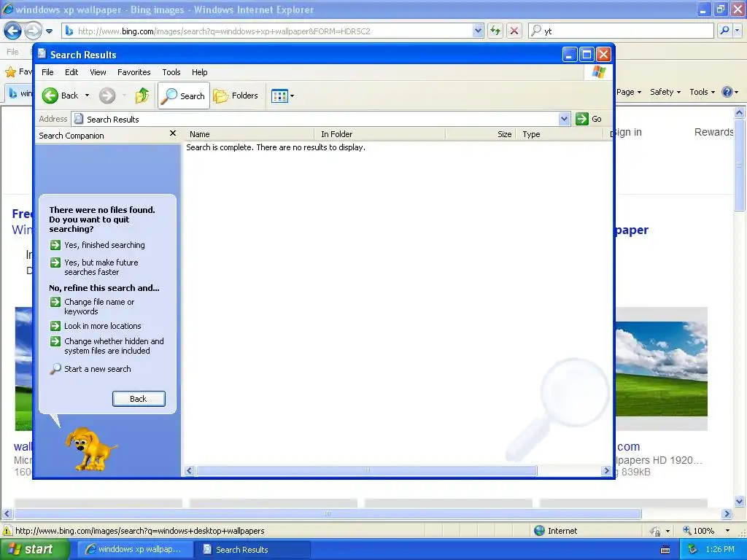
Task: Click the Forward arrow in Search Results toolbar
Action: pos(107,96)
